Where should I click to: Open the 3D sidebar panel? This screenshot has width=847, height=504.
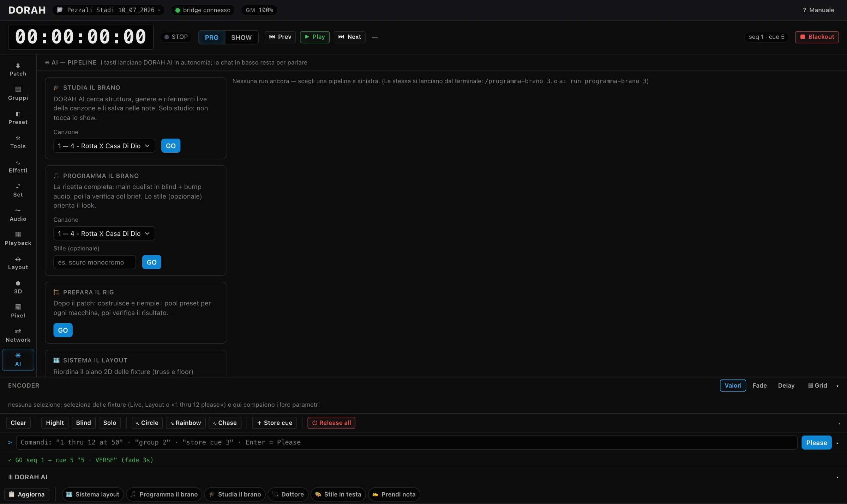(18, 287)
